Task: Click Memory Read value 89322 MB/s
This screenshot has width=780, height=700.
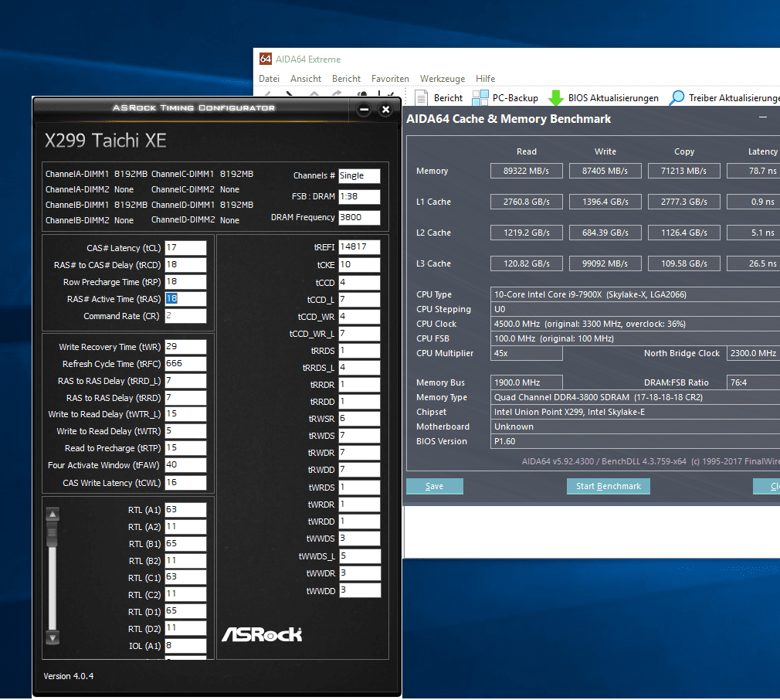Action: click(x=526, y=171)
